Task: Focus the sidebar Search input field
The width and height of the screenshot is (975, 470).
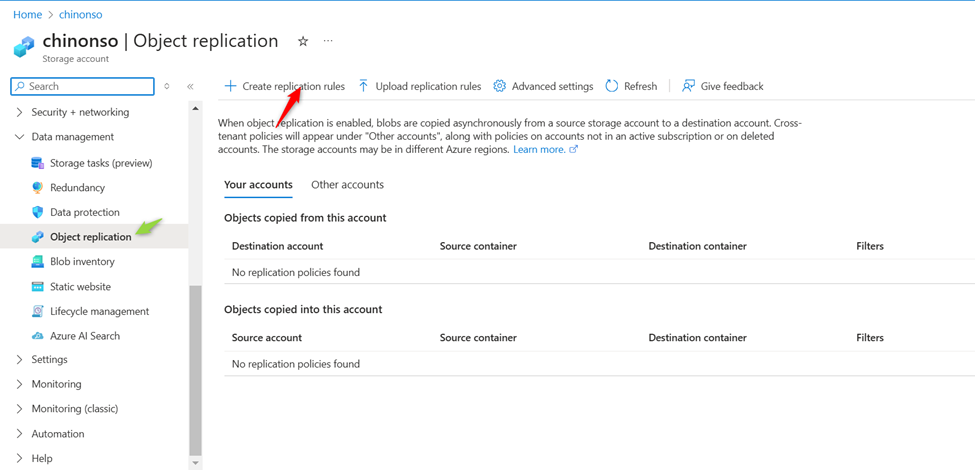Action: click(82, 86)
